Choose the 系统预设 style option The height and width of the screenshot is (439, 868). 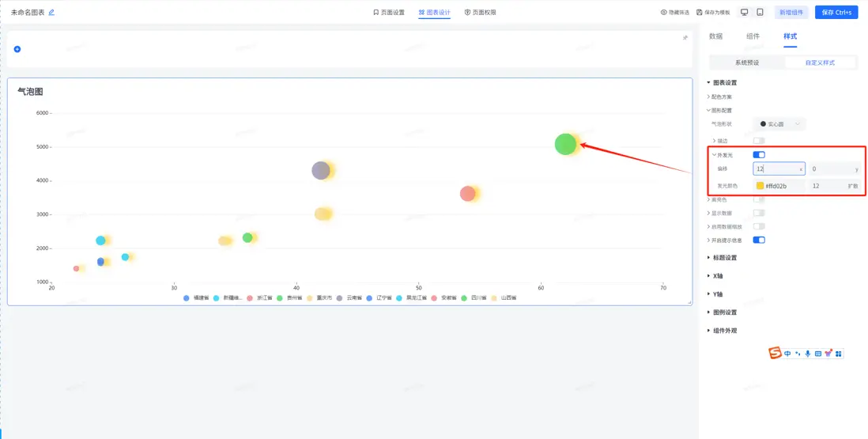tap(747, 62)
